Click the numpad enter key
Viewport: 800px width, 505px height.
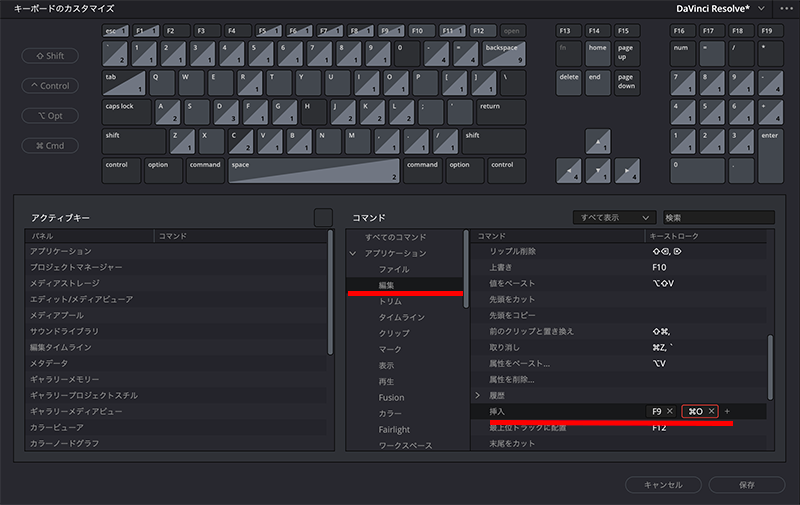point(770,156)
